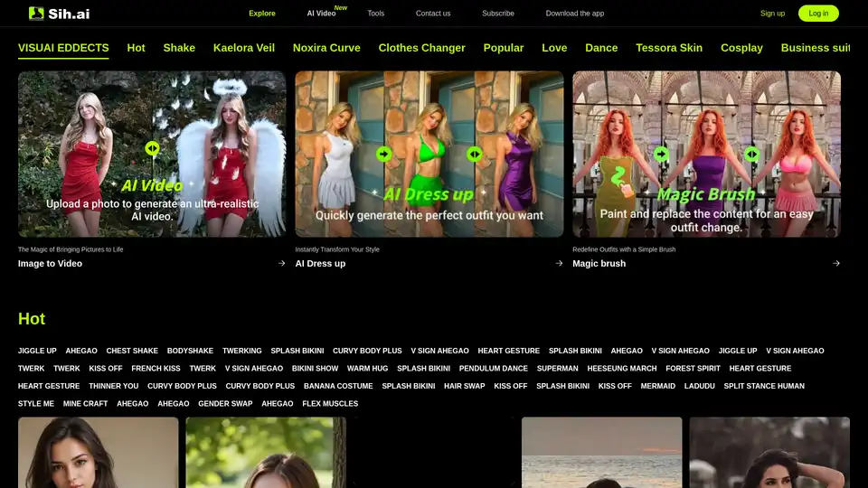This screenshot has width=868, height=488.
Task: Select the MINE CRAFT hot tag
Action: coord(85,404)
